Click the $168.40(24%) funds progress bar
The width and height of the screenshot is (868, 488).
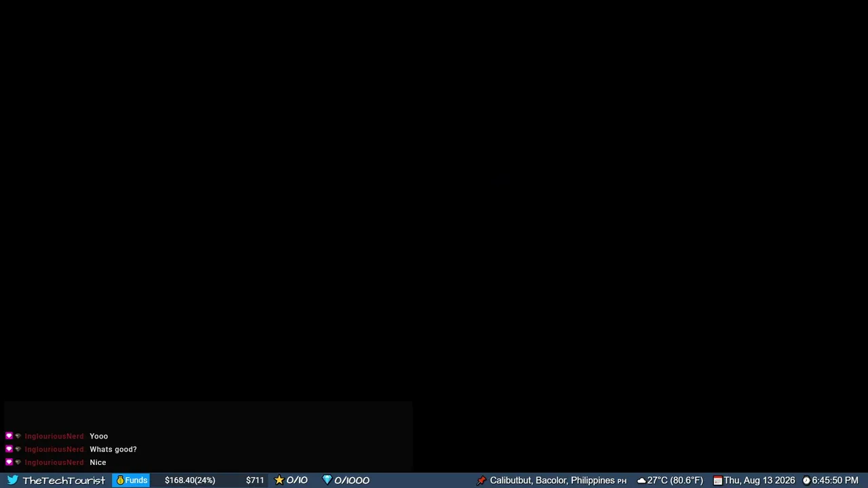tap(190, 480)
